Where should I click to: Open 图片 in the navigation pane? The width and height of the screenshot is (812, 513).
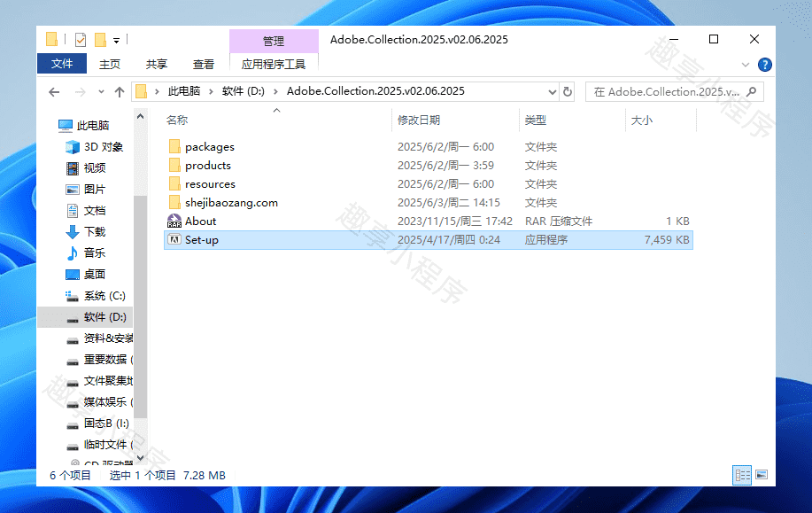95,189
